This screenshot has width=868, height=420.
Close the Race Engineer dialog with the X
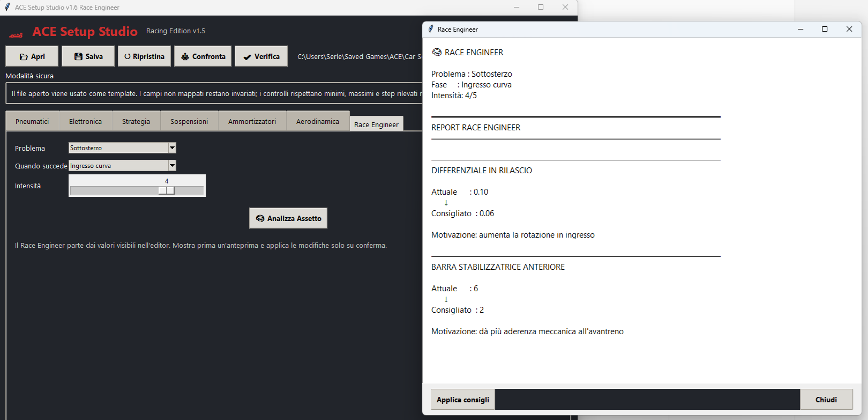[x=849, y=30]
